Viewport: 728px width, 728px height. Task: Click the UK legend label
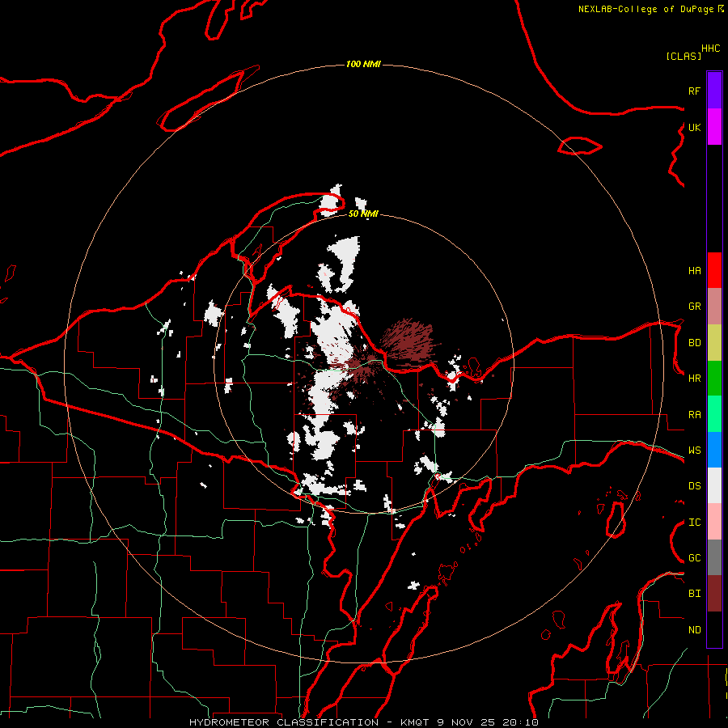694,127
